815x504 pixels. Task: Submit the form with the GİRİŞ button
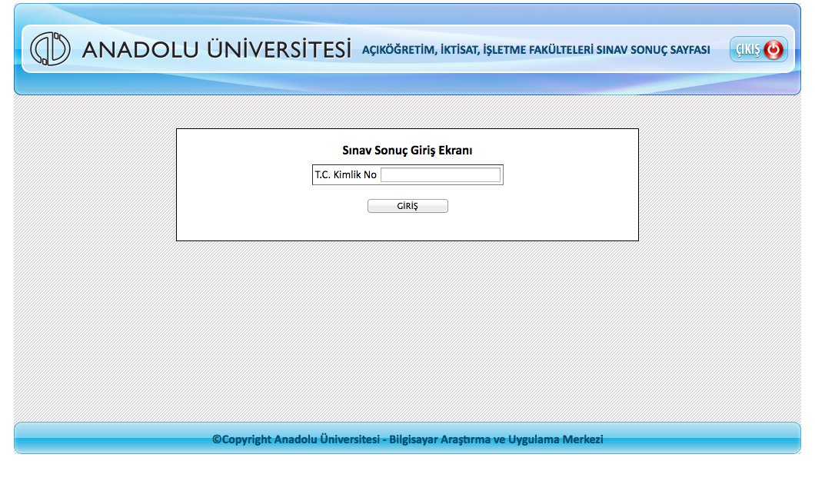click(407, 206)
